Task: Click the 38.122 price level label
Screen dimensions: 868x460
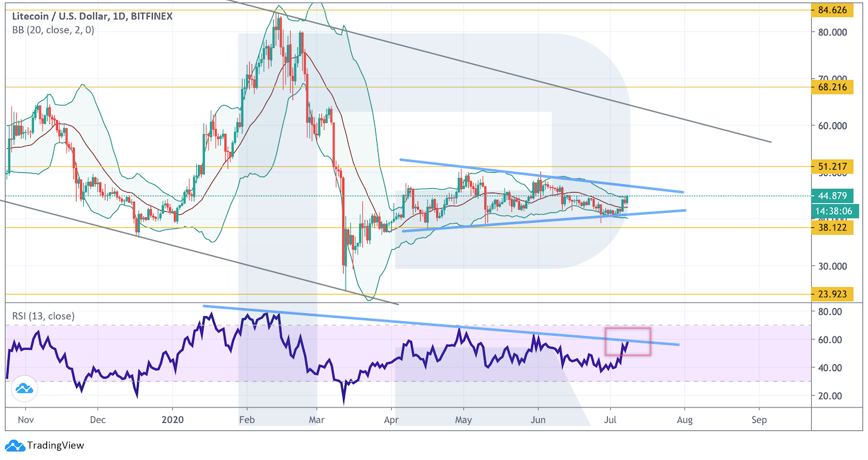Action: coord(832,227)
